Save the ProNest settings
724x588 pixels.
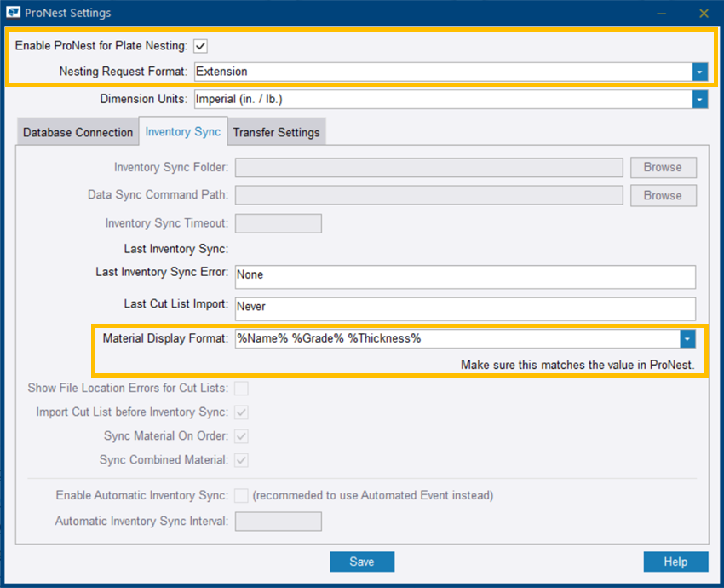click(362, 562)
